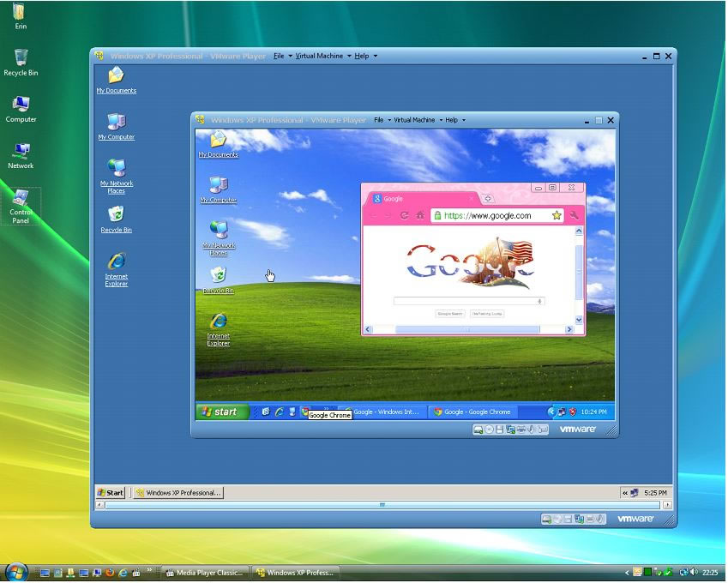Open a new tab in Chrome
The image size is (728, 583).
click(488, 199)
